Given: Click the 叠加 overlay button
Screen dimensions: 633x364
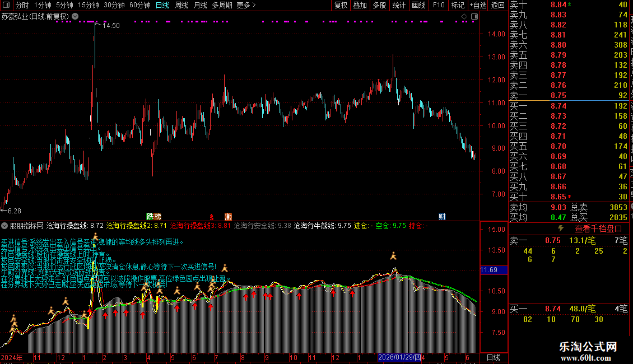Looking at the screenshot, I should 360,5.
